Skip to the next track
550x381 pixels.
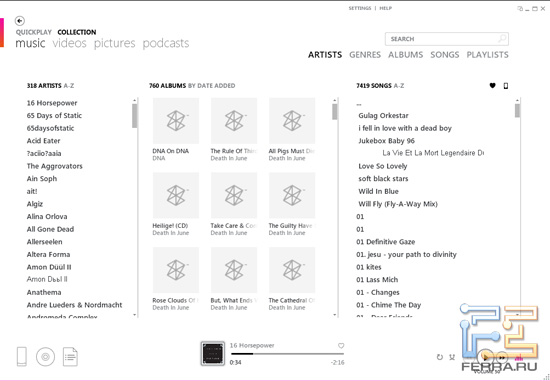coord(502,357)
